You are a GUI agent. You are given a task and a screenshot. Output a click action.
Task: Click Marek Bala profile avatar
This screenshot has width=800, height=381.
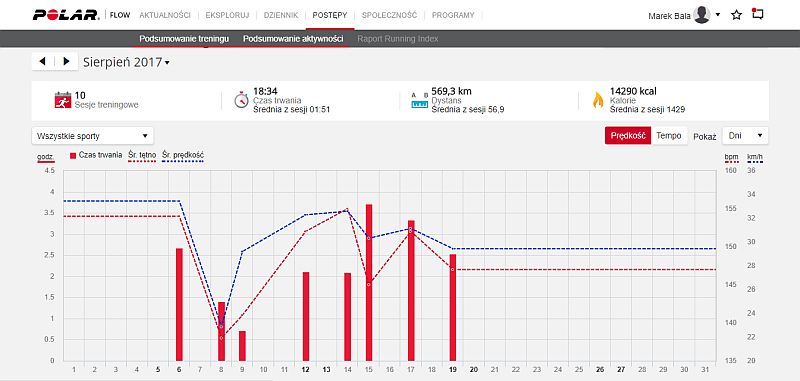tap(702, 15)
